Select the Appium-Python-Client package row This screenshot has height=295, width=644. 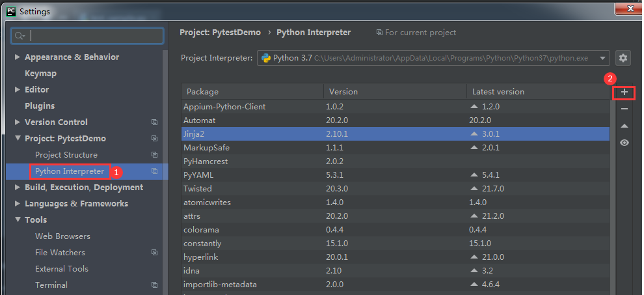tap(396, 107)
